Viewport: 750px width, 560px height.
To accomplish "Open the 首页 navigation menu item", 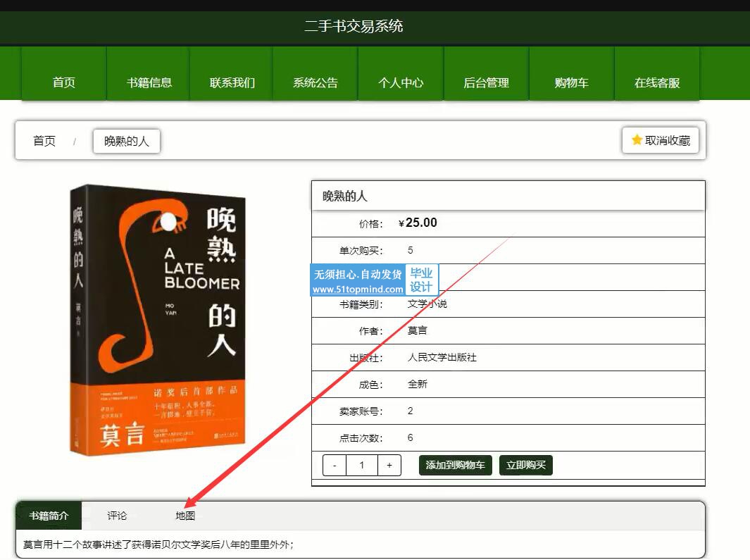I will click(x=63, y=73).
